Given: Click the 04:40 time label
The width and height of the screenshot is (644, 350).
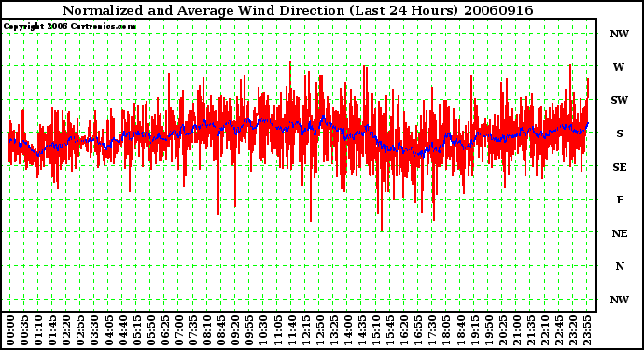Looking at the screenshot, I should (123, 330).
